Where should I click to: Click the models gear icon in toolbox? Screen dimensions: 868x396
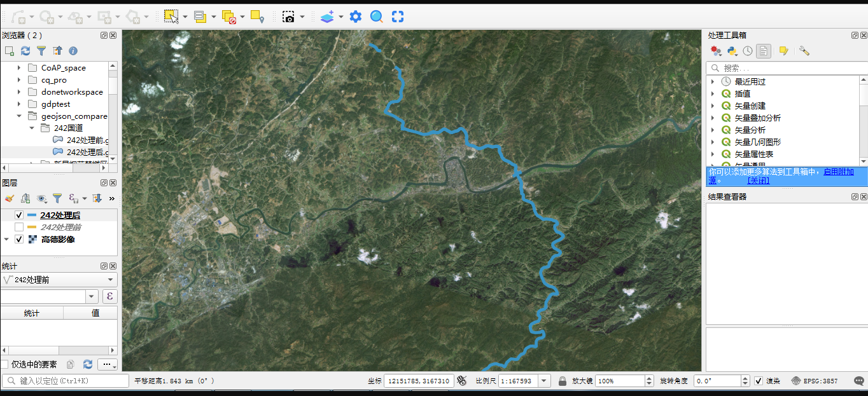pos(716,51)
